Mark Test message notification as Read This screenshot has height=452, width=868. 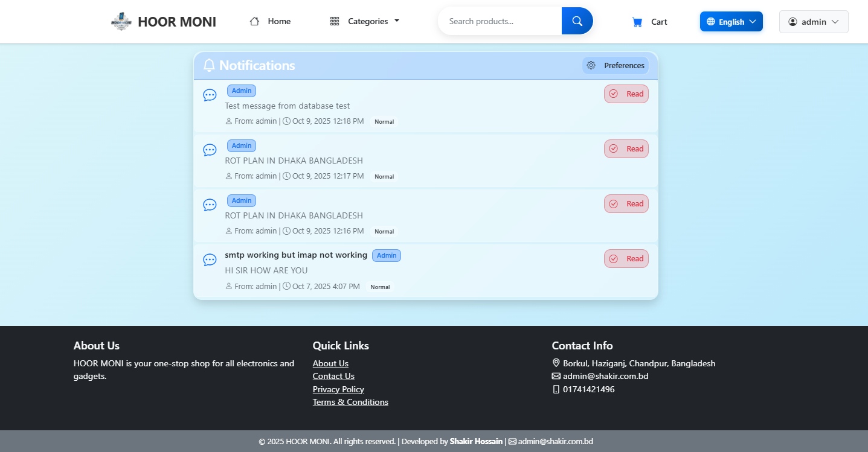click(626, 94)
